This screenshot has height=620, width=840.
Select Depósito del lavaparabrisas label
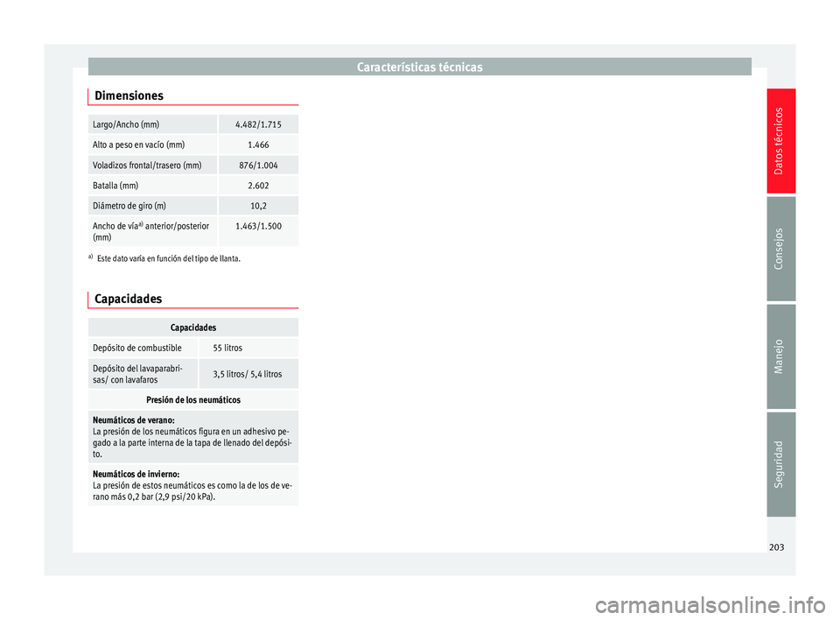[x=137, y=374]
